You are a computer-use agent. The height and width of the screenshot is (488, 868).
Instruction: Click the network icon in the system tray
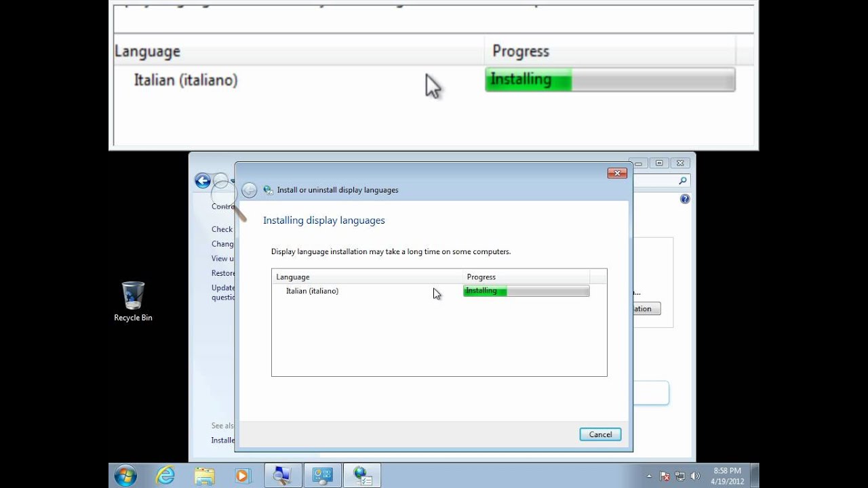click(x=679, y=476)
